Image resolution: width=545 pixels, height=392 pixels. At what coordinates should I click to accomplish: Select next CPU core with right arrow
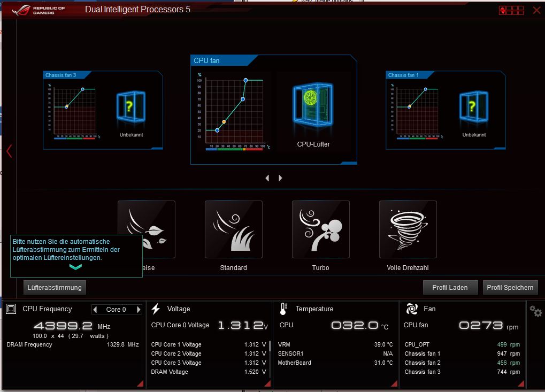pos(139,309)
